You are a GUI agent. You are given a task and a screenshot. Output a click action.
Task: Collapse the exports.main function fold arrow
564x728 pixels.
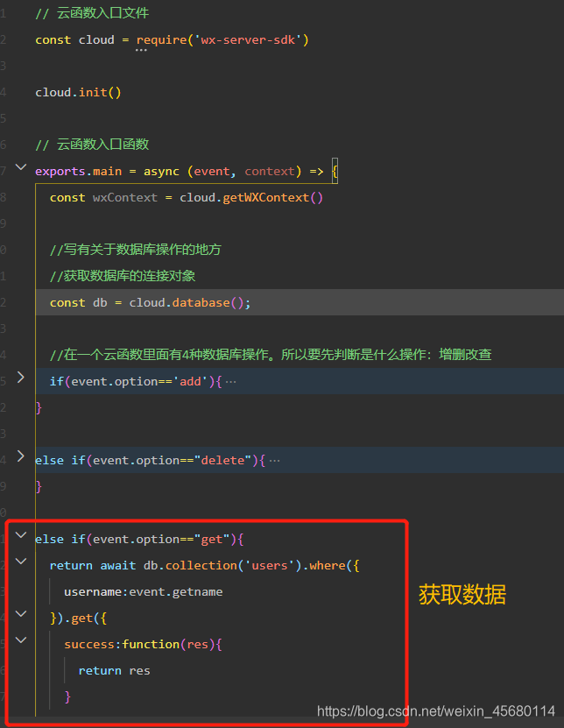[21, 166]
